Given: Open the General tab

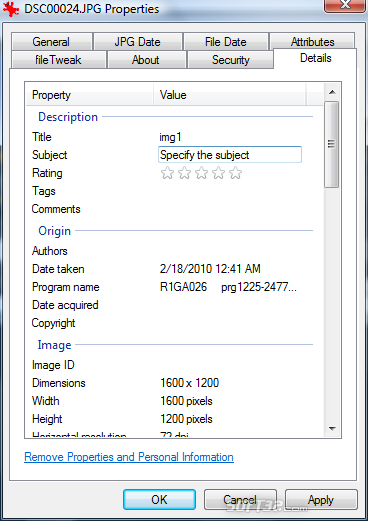Looking at the screenshot, I should coord(52,42).
